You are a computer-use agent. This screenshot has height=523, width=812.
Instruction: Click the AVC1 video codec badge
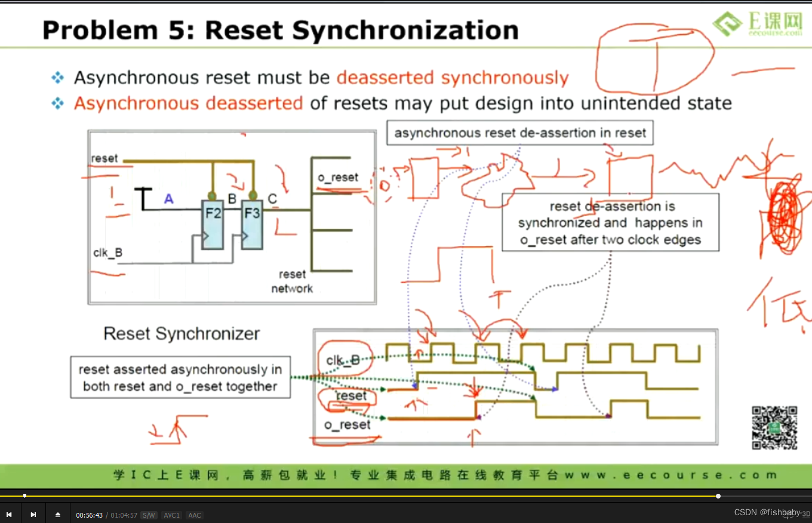[172, 515]
